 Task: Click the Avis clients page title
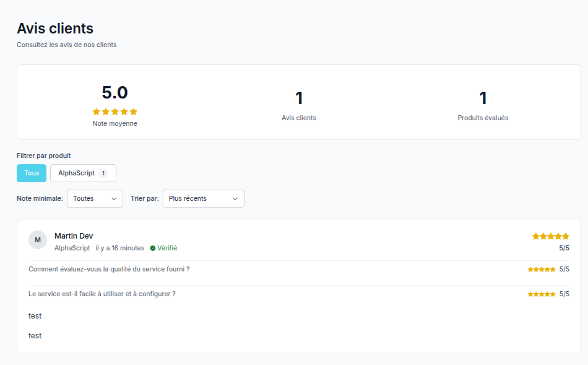pos(55,29)
